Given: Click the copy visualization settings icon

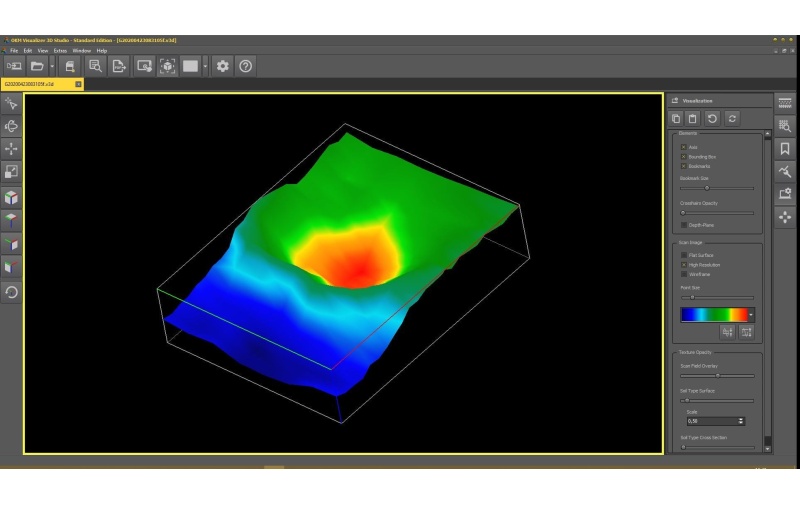Looking at the screenshot, I should pos(676,118).
